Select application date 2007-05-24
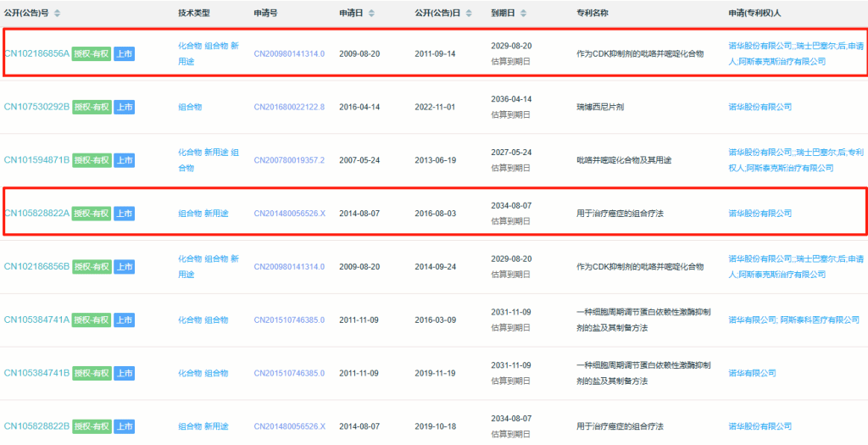The height and width of the screenshot is (445, 868). coord(359,160)
